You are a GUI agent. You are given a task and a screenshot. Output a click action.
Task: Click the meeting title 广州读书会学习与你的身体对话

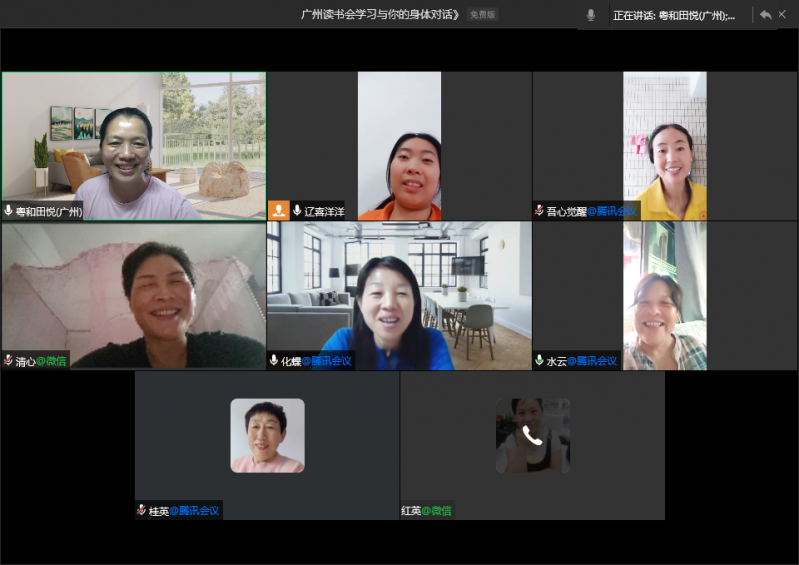(x=380, y=15)
